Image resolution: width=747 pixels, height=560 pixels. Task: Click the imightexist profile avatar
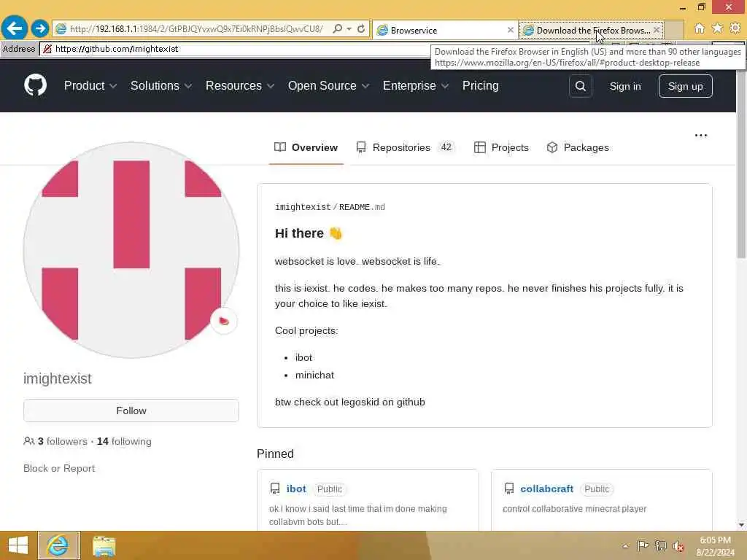[x=131, y=250]
